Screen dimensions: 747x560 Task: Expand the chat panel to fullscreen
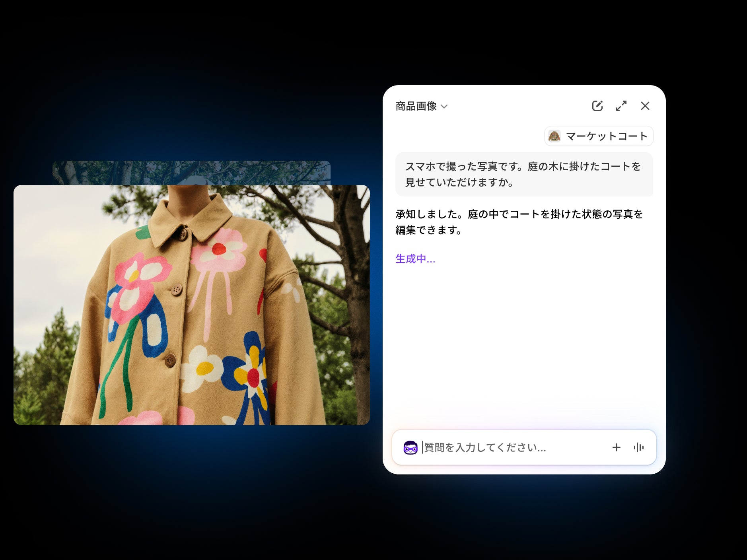click(x=621, y=106)
